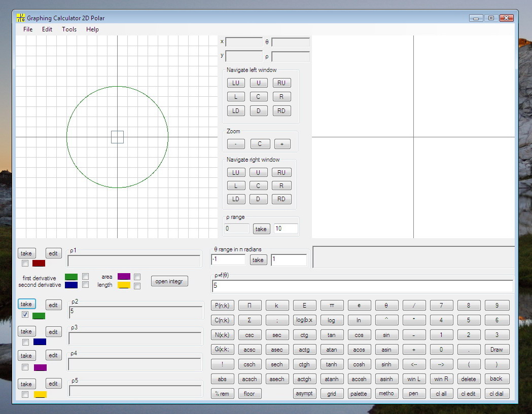Insert the atan function key

(332, 350)
